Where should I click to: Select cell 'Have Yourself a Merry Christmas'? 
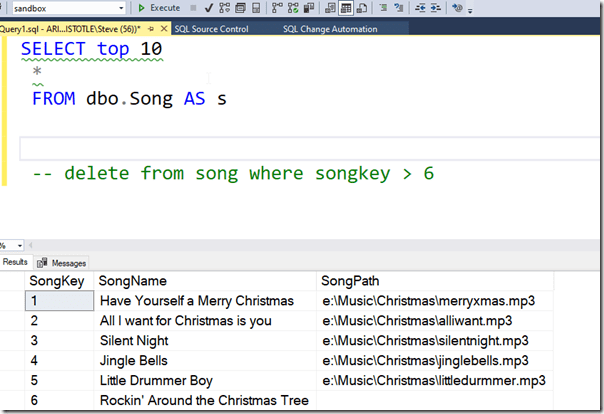point(205,301)
